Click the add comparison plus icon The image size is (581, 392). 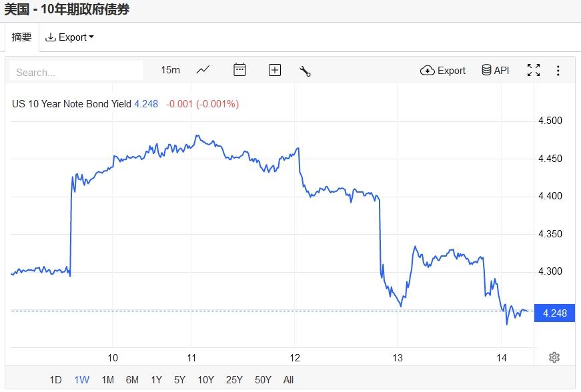click(x=275, y=70)
